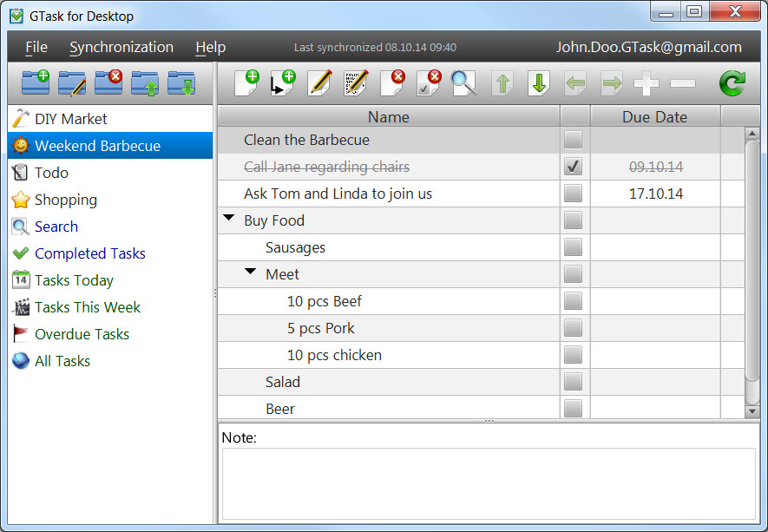The width and height of the screenshot is (768, 532).
Task: Check off Clean the Barbecue task
Action: coord(573,140)
